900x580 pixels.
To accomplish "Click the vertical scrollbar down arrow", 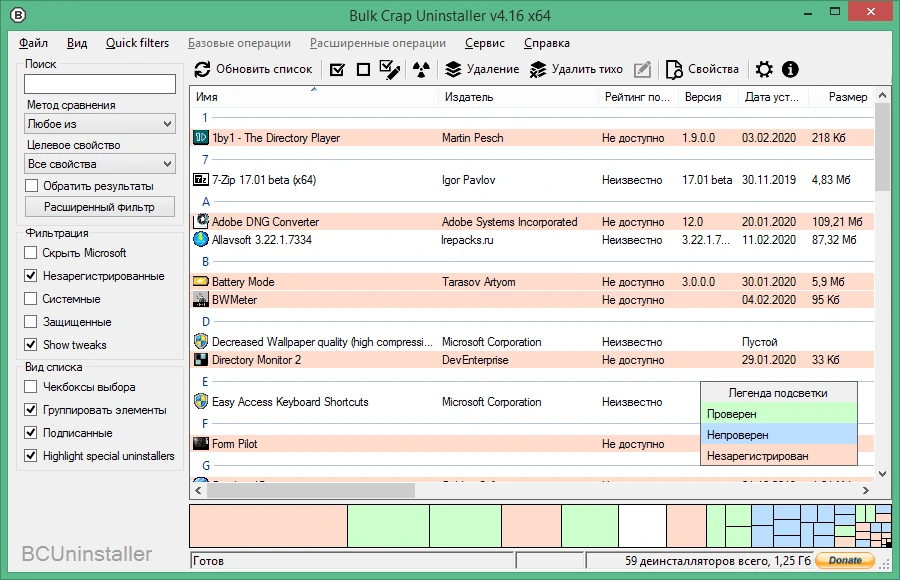I will tap(883, 474).
